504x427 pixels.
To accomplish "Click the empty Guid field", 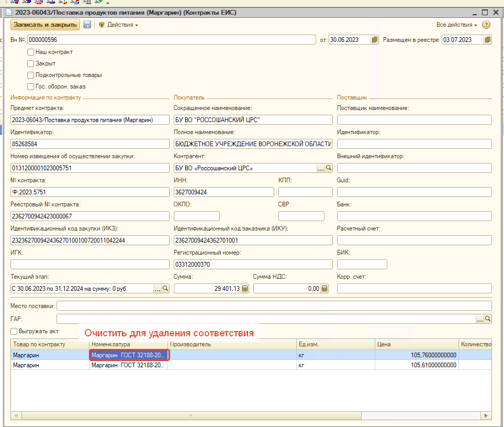I will [415, 192].
